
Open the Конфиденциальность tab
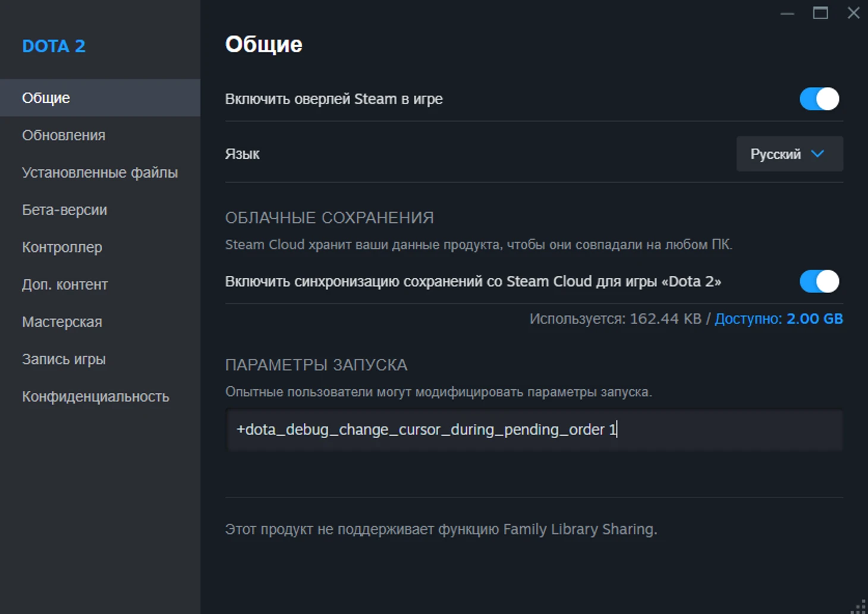(96, 397)
